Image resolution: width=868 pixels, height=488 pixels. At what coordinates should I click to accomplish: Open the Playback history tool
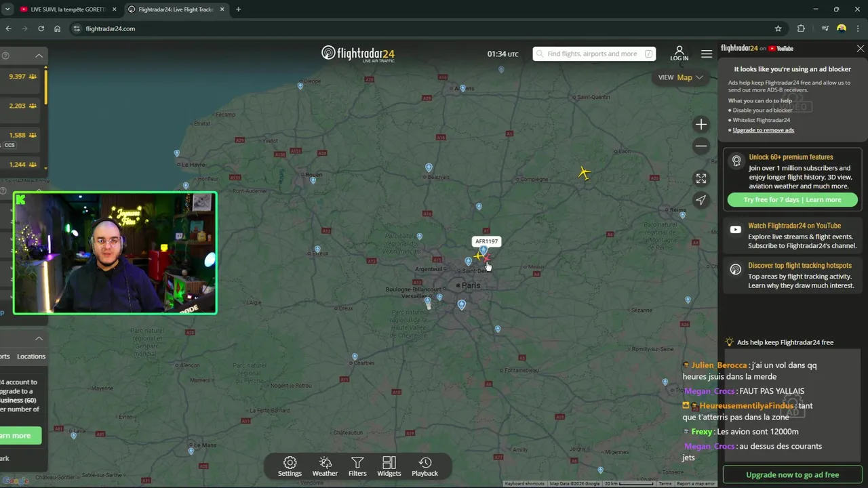pos(425,466)
